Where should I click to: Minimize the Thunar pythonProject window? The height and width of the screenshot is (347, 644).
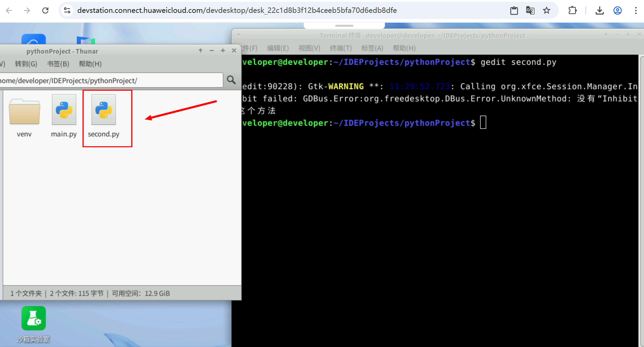click(212, 50)
